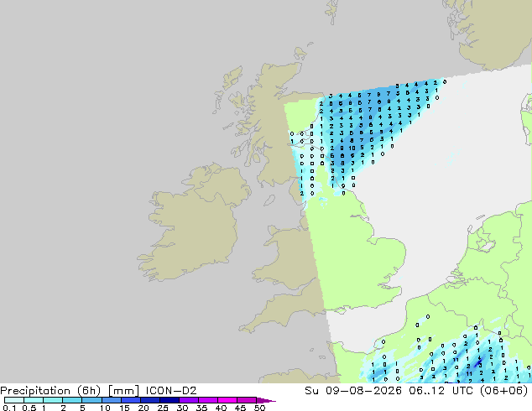Click the 'ICON-D2' model label
This screenshot has width=532, height=411.
171,391
